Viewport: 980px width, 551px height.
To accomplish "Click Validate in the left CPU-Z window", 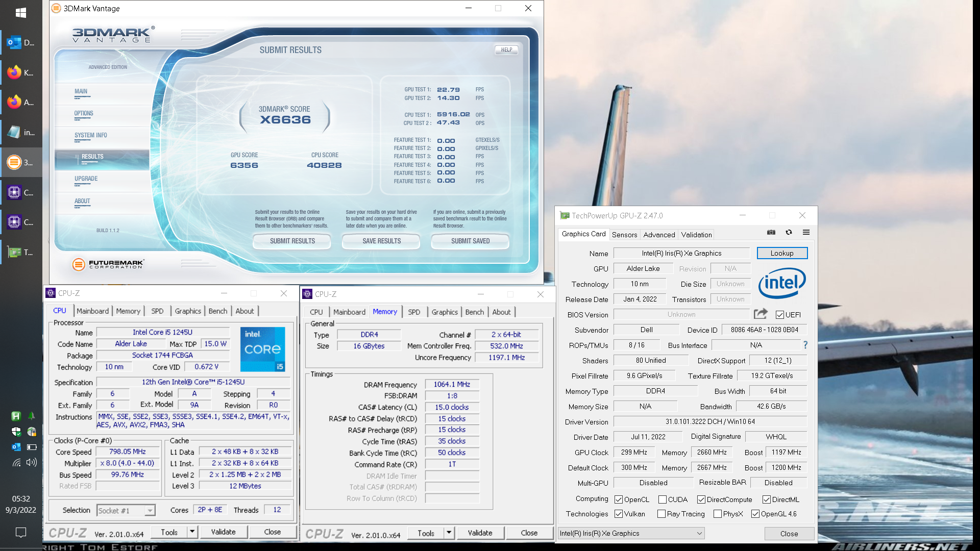I will 224,532.
